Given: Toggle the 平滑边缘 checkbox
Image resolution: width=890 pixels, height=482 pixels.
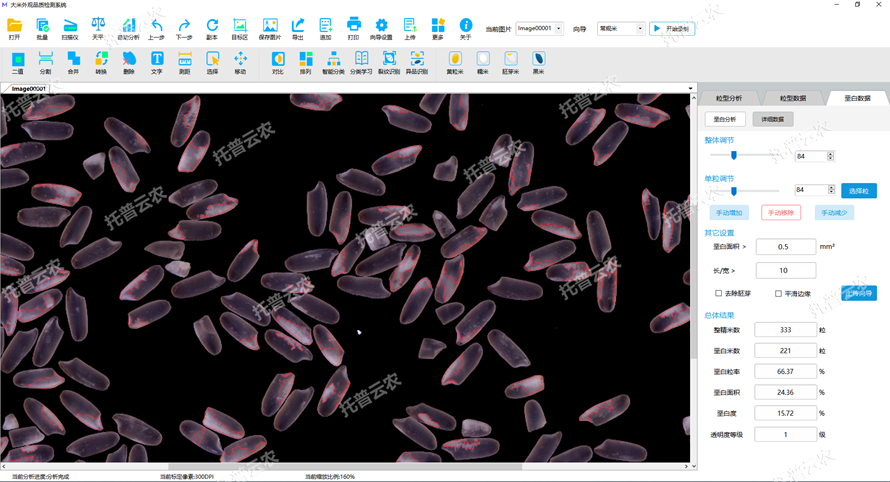Looking at the screenshot, I should [x=778, y=294].
